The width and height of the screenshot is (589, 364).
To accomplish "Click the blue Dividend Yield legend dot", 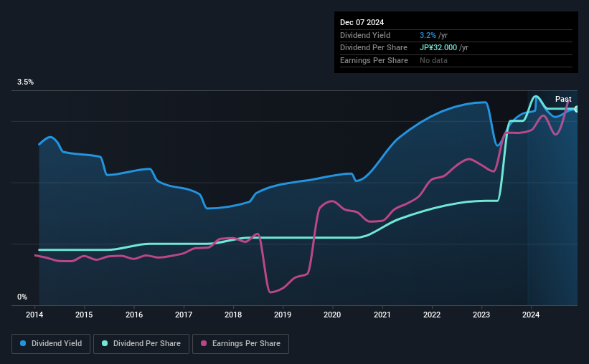I will coord(23,343).
